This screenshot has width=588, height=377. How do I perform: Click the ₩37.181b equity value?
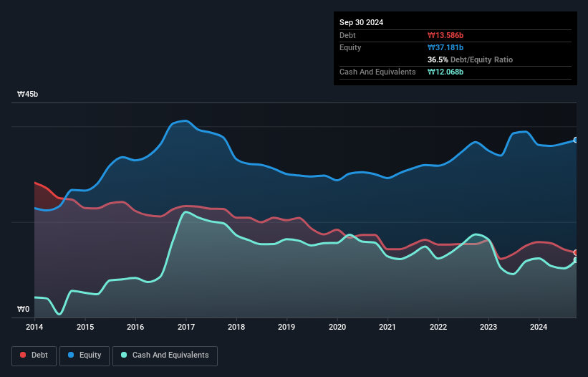tap(445, 47)
